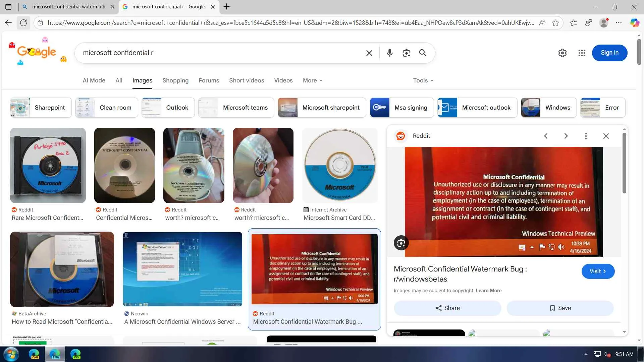This screenshot has height=362, width=644.
Task: Click the voice search microphone icon
Action: [x=389, y=53]
